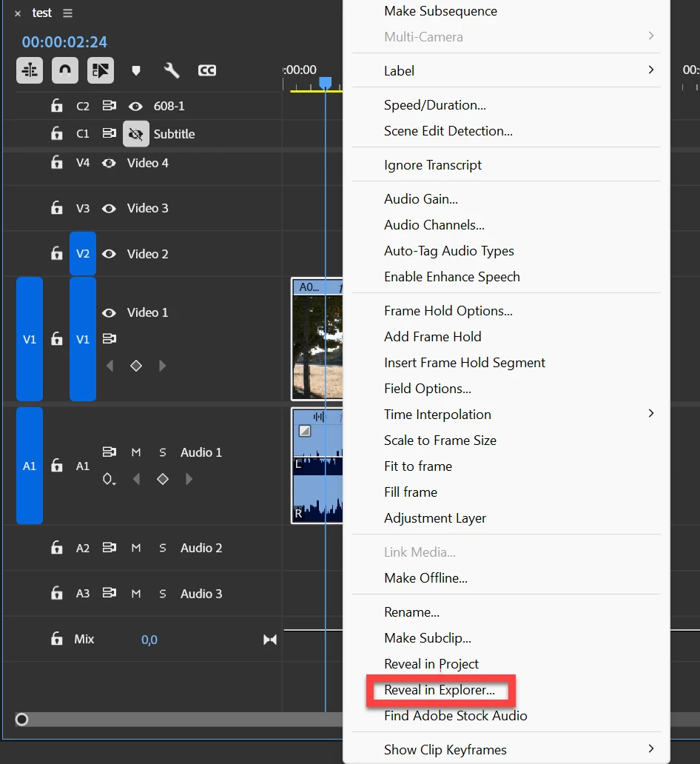Toggle lock on A2 track
Image resolution: width=700 pixels, height=764 pixels.
click(x=56, y=548)
